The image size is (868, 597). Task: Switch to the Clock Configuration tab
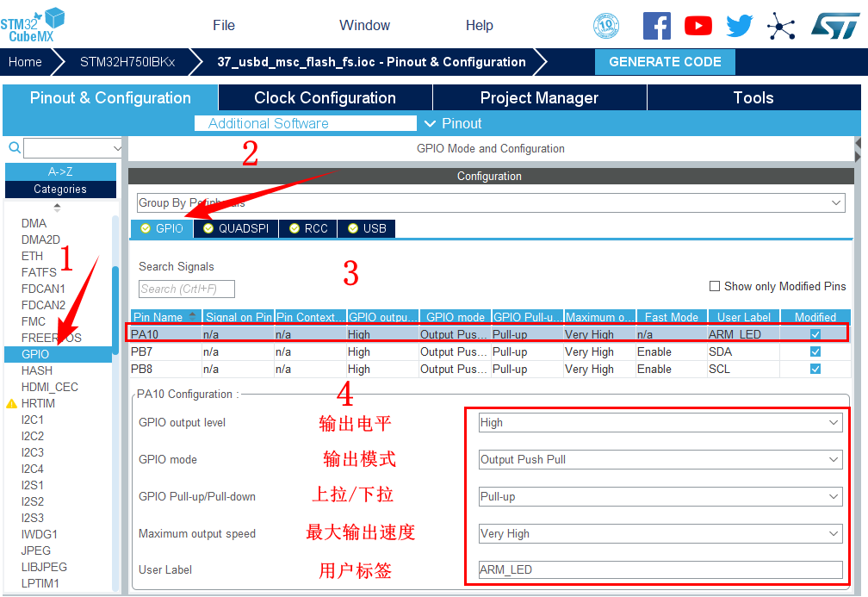[325, 97]
